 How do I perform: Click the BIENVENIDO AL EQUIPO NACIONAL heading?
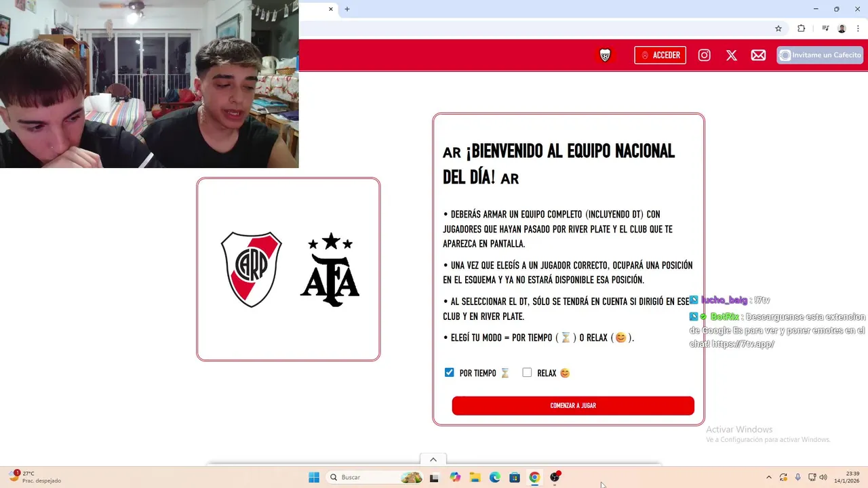(559, 164)
